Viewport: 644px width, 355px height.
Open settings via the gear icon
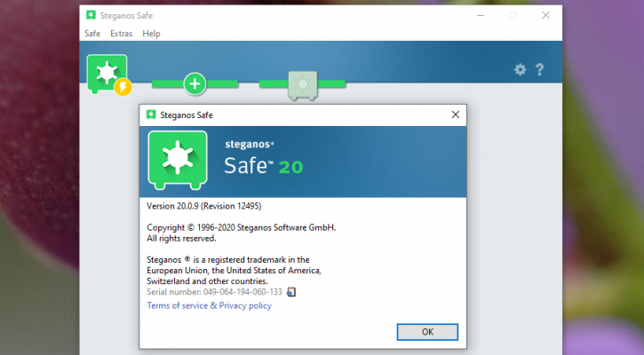[521, 69]
